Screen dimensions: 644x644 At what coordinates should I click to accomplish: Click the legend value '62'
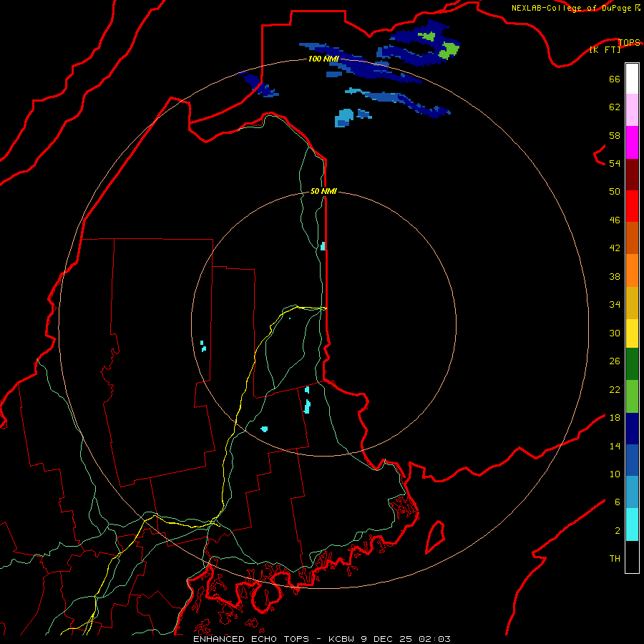point(615,107)
